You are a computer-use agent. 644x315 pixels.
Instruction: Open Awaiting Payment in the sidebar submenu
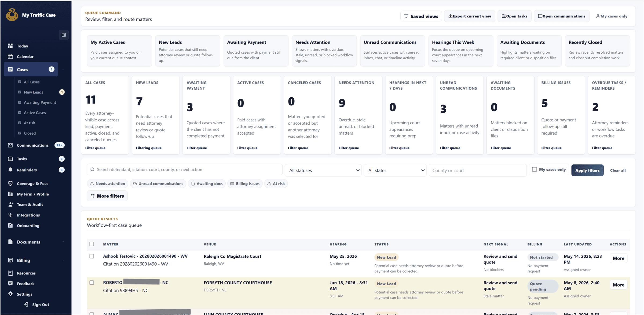[40, 102]
